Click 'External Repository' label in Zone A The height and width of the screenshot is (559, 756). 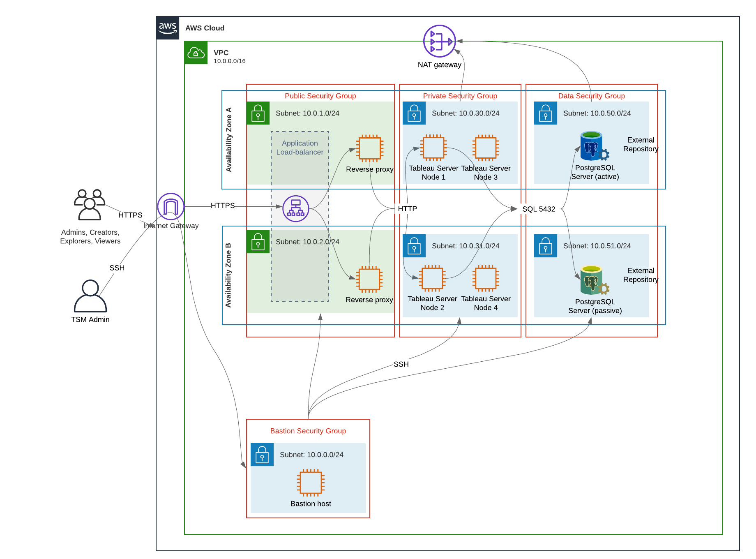[x=641, y=145]
